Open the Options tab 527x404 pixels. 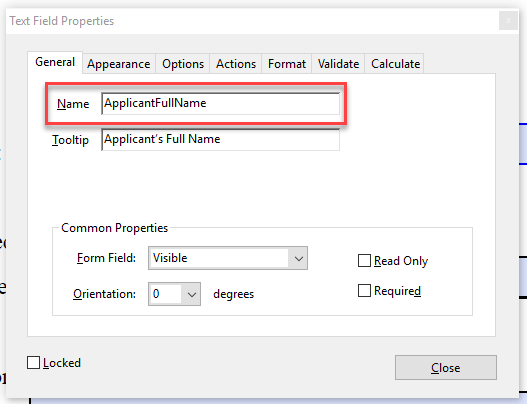(183, 64)
